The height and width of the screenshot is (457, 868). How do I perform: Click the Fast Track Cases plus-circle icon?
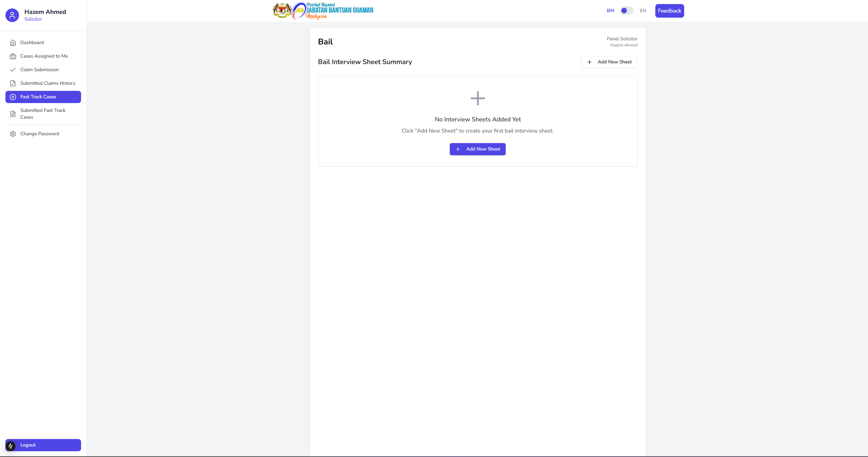(13, 97)
